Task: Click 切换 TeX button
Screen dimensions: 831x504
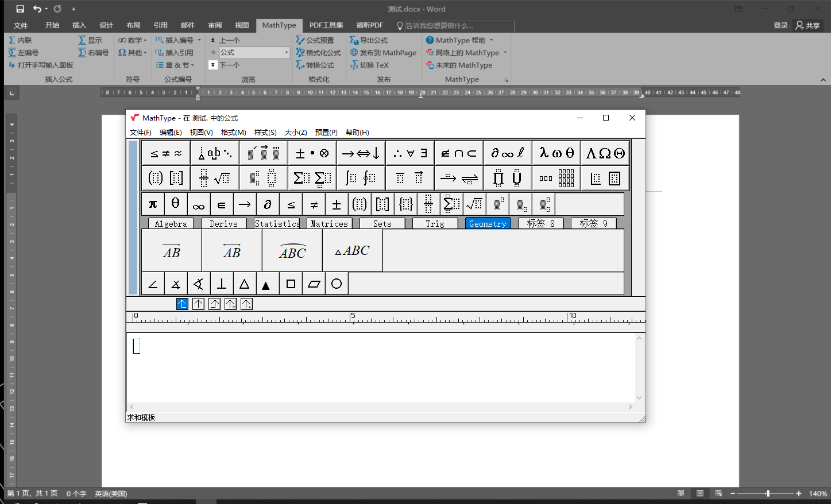Action: [x=369, y=65]
